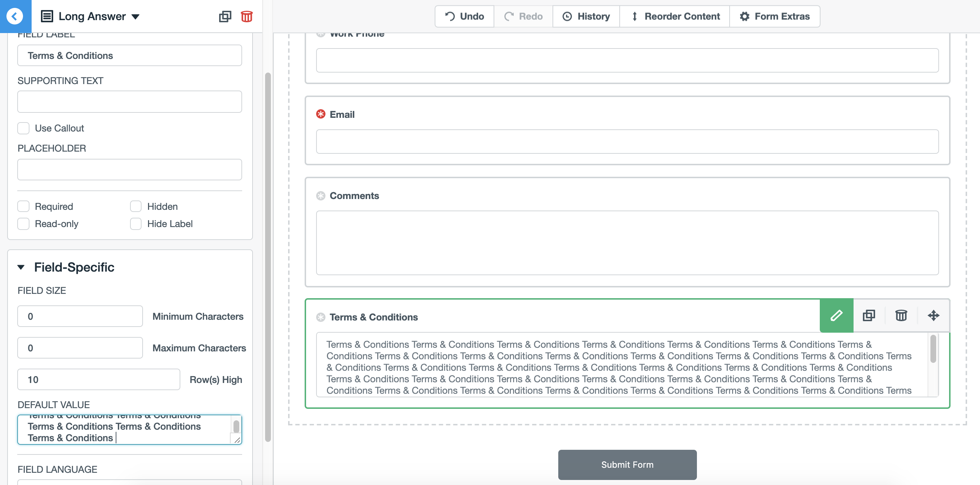Click the Placeholder input field
Image resolution: width=980 pixels, height=485 pixels.
click(x=129, y=169)
